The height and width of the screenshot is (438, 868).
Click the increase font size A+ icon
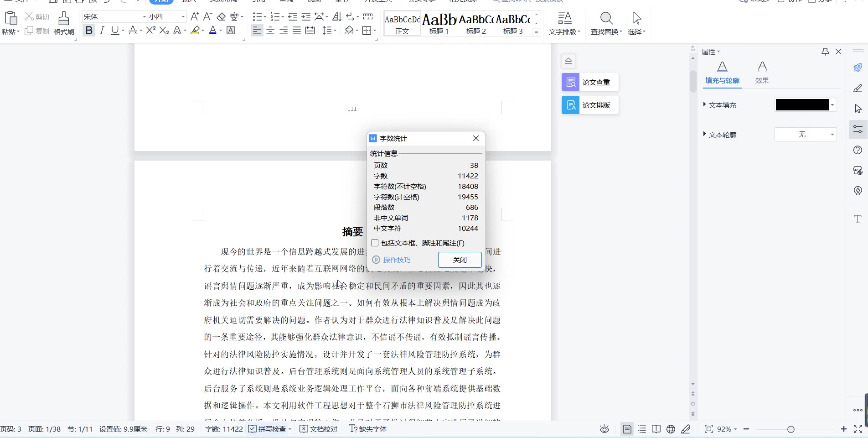(x=195, y=17)
